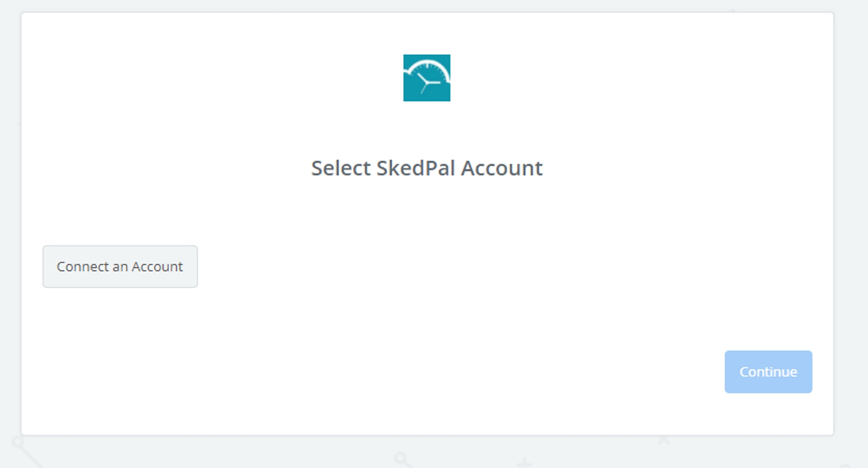Select the "Select SkedPal Account" heading text
Viewport: 868px width, 468px height.
[x=427, y=168]
